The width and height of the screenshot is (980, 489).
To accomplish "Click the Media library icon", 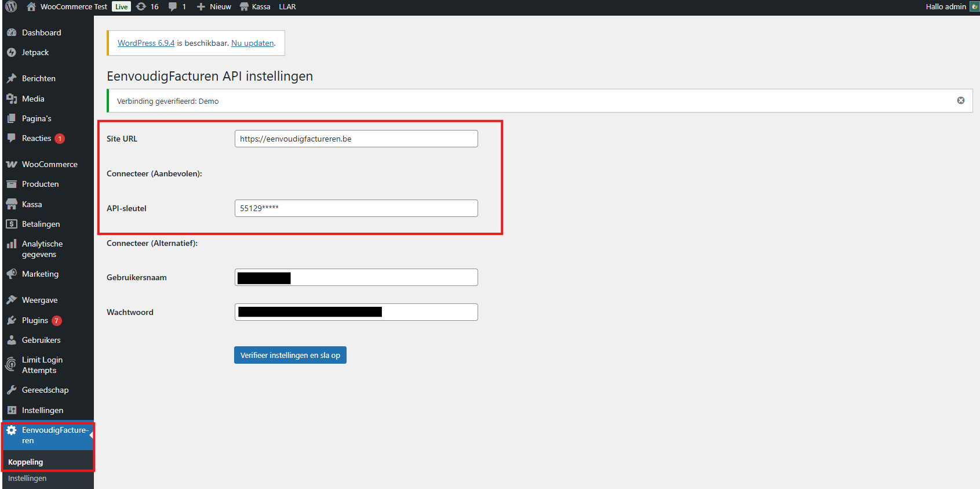I will [12, 99].
